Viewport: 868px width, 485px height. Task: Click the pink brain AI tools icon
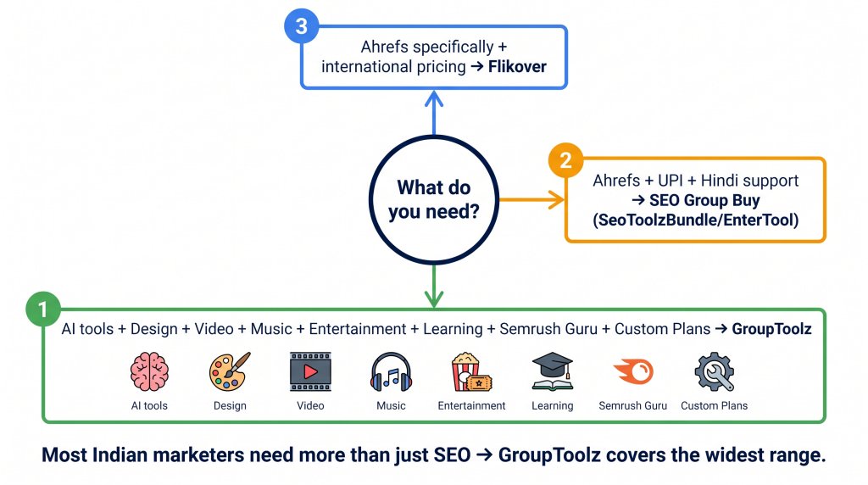pos(149,372)
